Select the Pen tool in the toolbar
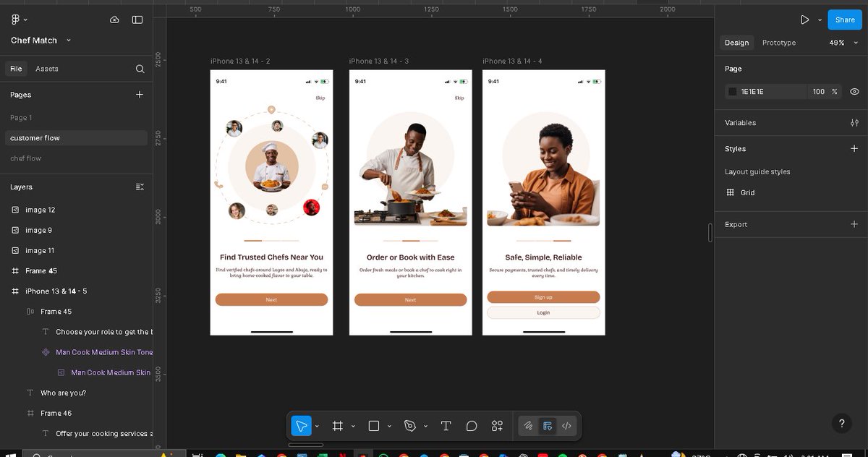 click(x=411, y=426)
